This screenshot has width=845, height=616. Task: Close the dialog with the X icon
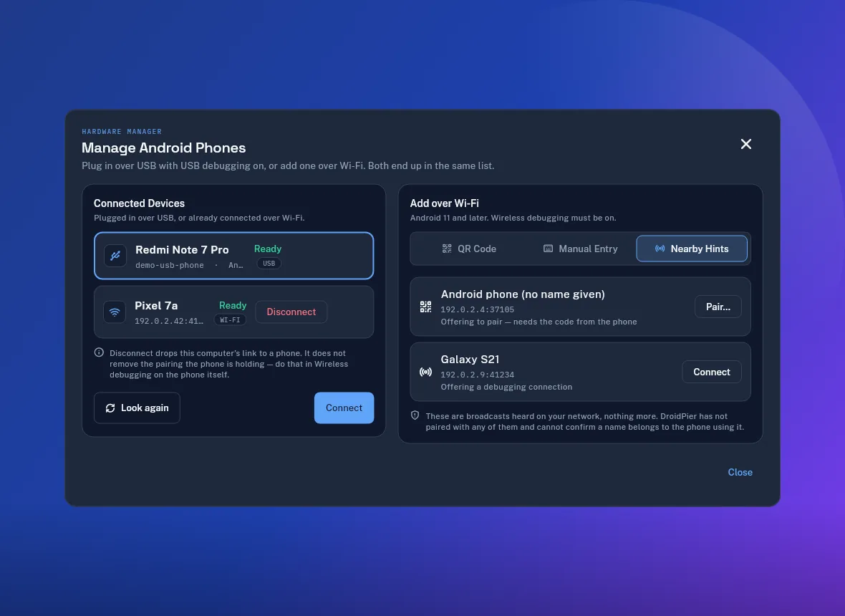(746, 144)
